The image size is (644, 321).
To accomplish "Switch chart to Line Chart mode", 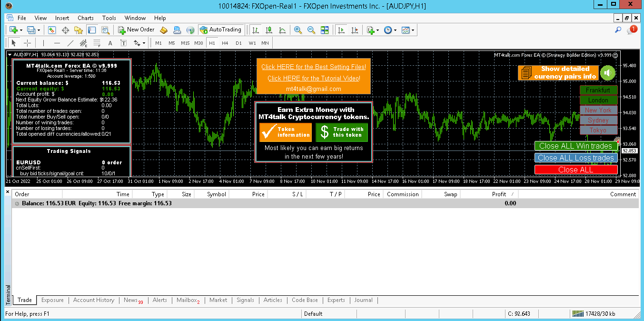I will tap(282, 30).
